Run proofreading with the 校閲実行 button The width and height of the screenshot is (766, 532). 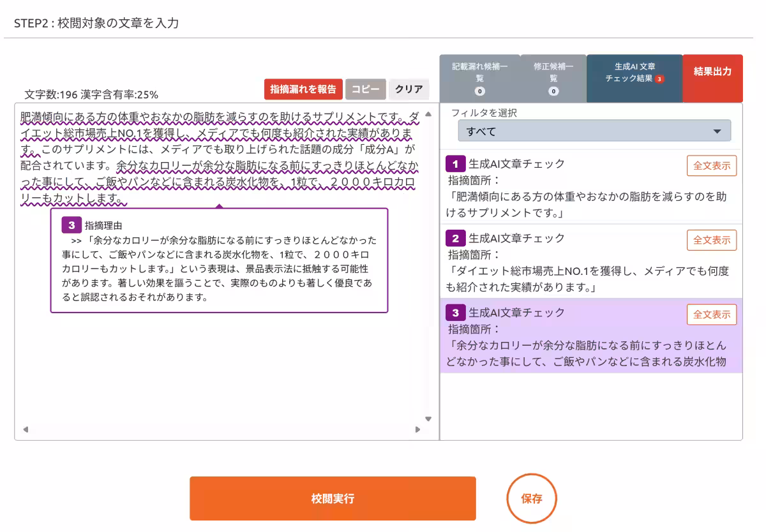332,499
